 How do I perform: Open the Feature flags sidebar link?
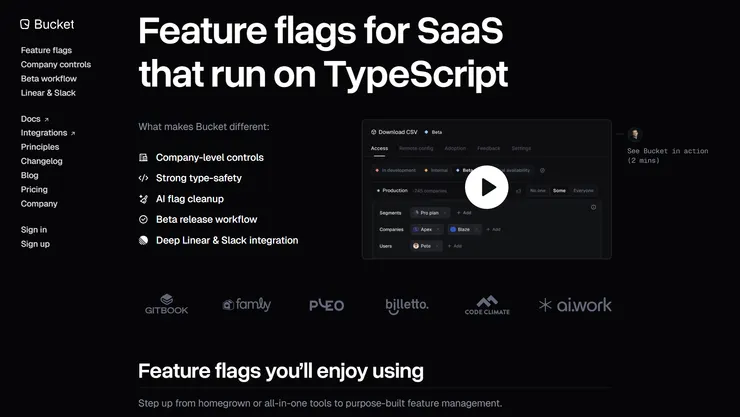pos(46,50)
